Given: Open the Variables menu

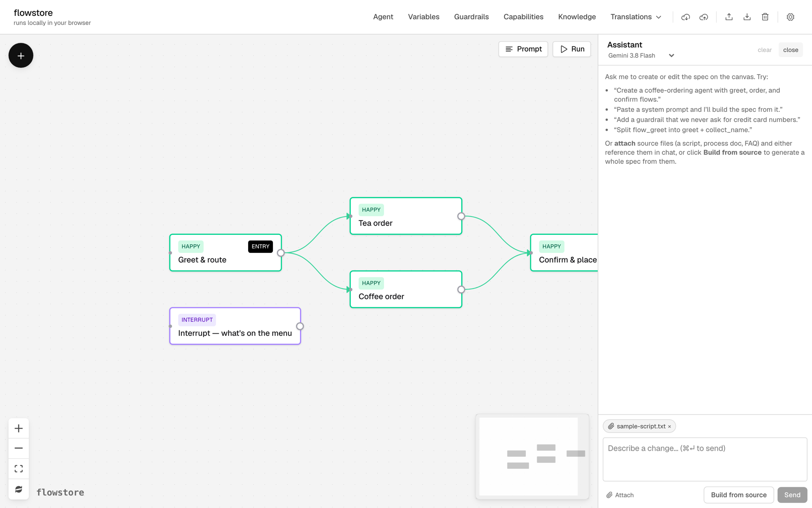Looking at the screenshot, I should point(423,17).
